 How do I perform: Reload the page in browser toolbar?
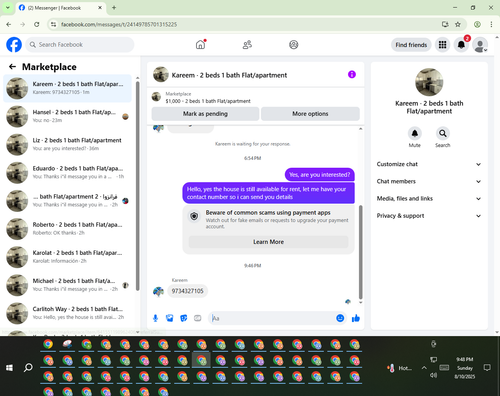coord(37,24)
